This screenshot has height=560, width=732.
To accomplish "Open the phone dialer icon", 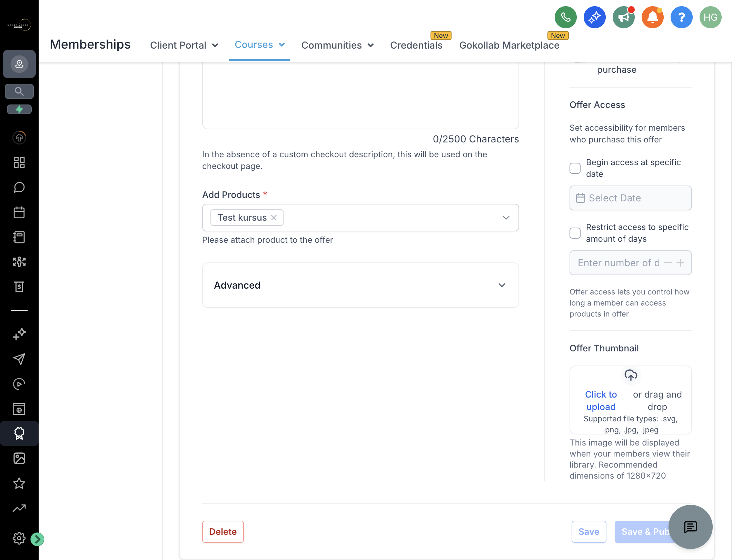I will point(565,17).
